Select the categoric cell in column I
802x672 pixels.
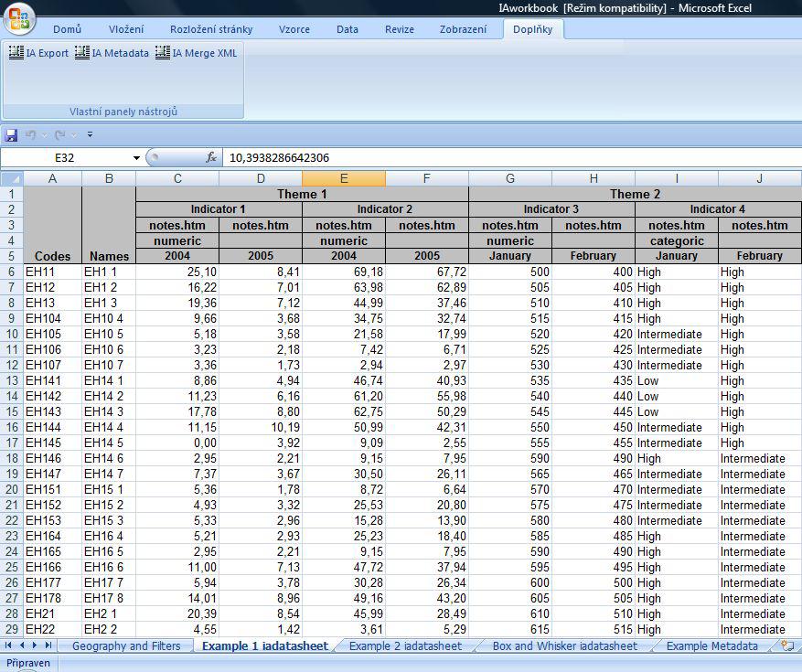tap(676, 240)
